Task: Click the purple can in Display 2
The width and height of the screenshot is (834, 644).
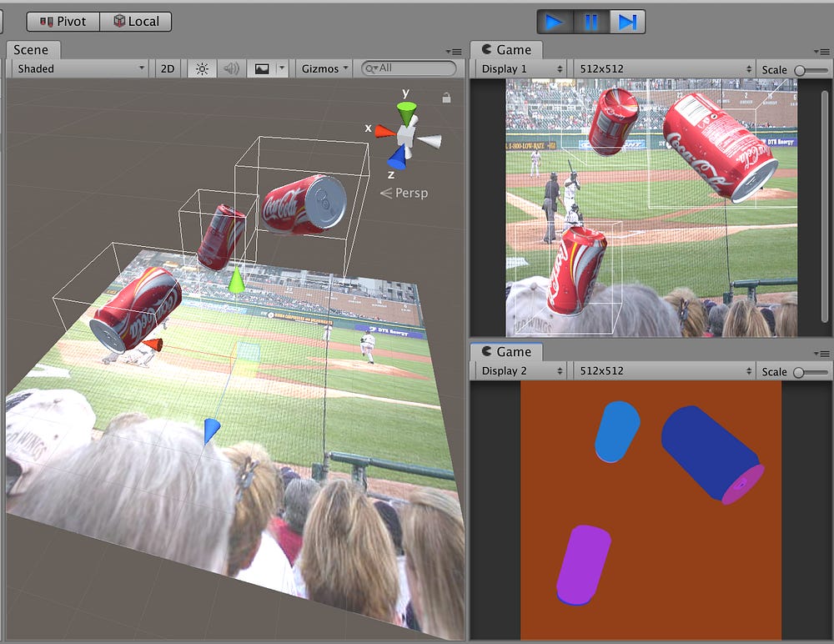Action: click(584, 566)
